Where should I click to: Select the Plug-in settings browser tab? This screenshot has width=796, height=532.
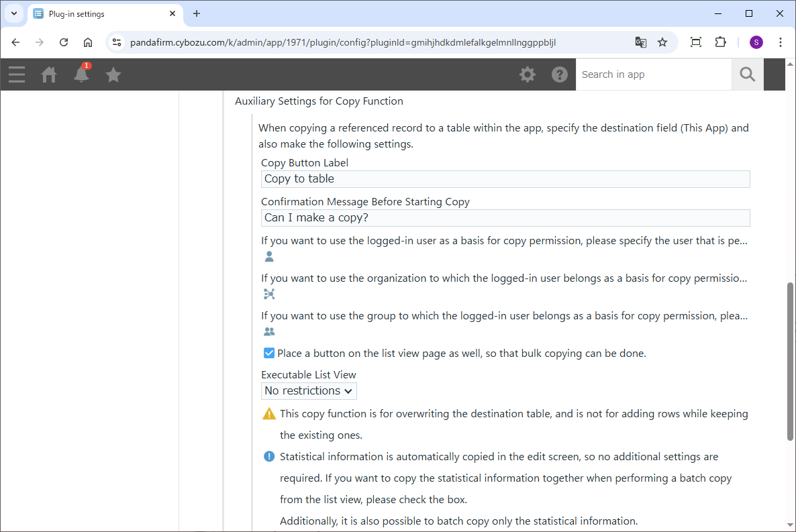[x=101, y=13]
